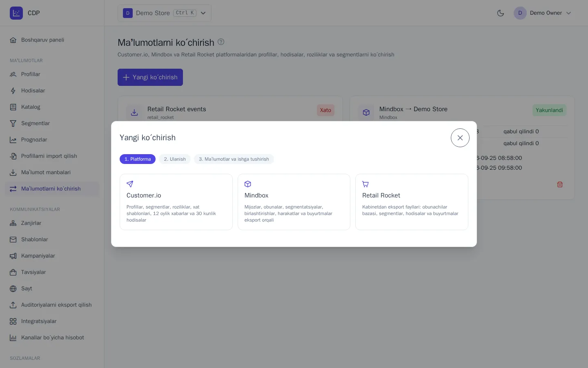Open Prognozlar in the sidebar
The image size is (588, 368).
(52, 140)
